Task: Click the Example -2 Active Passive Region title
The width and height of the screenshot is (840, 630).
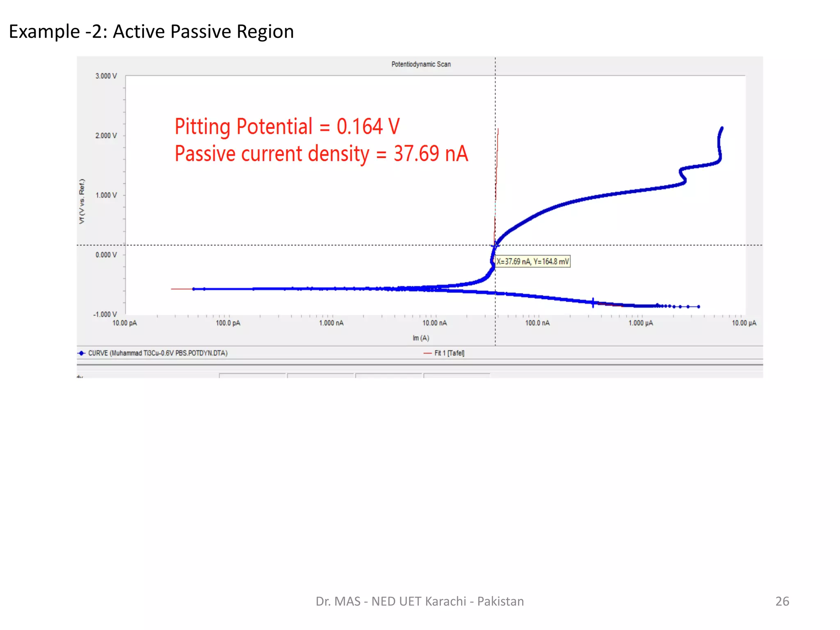Action: click(151, 32)
